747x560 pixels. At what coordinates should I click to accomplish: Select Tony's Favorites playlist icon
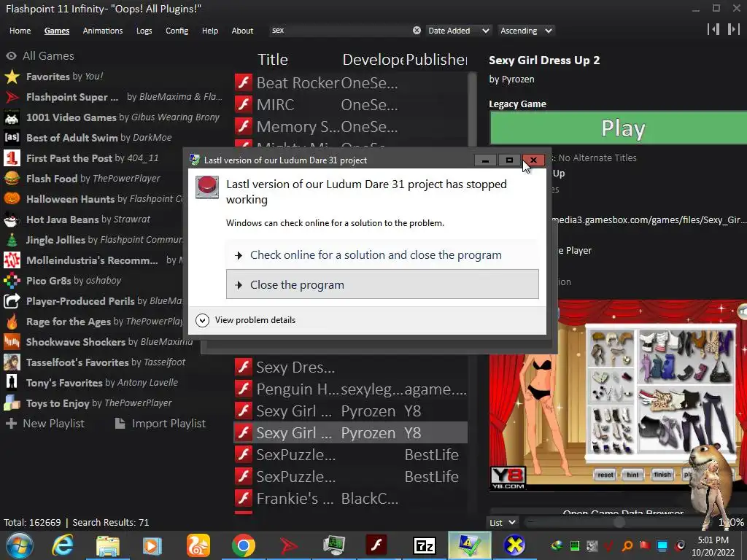pos(12,383)
